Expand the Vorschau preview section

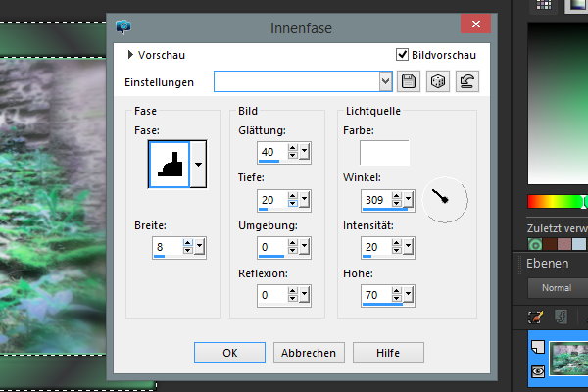pos(131,55)
